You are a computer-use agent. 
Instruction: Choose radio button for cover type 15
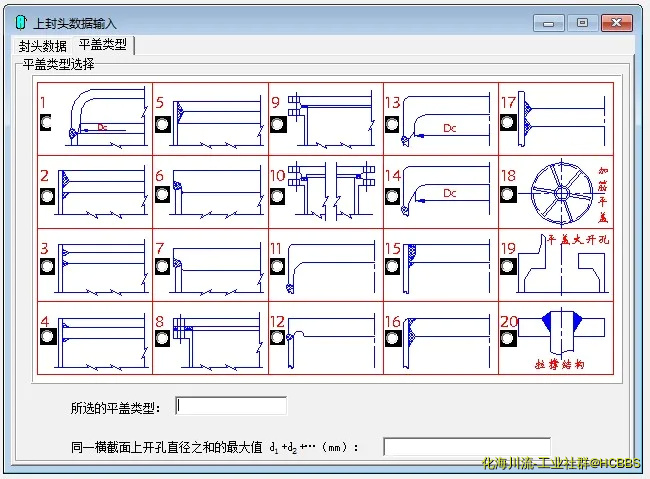pyautogui.click(x=392, y=267)
